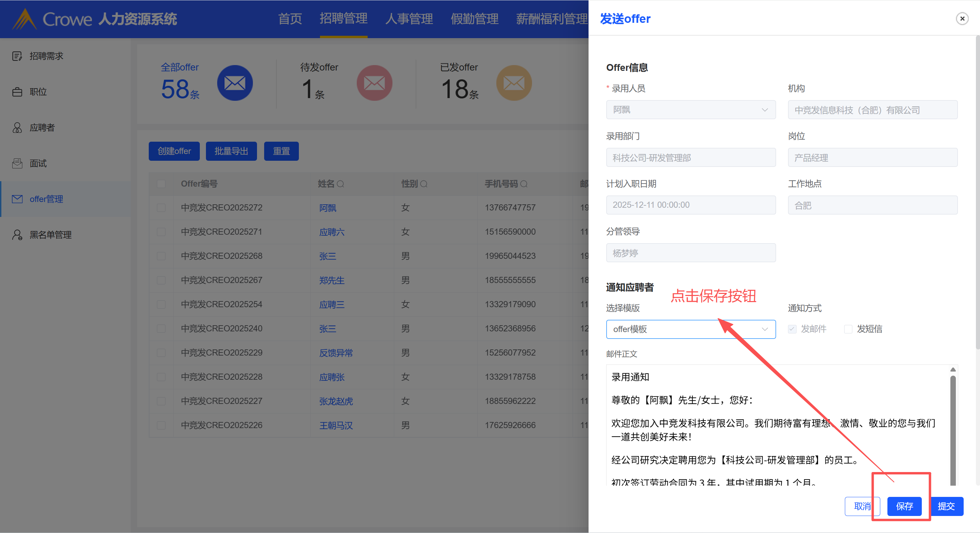Toggle the 发邮件 checkbox
This screenshot has width=980, height=533.
pos(792,329)
